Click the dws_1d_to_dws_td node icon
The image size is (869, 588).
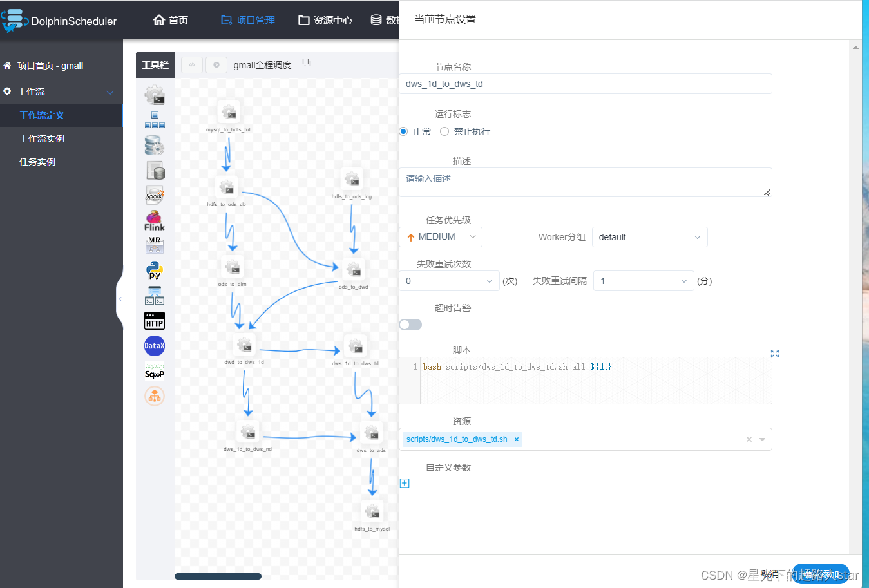tap(355, 346)
